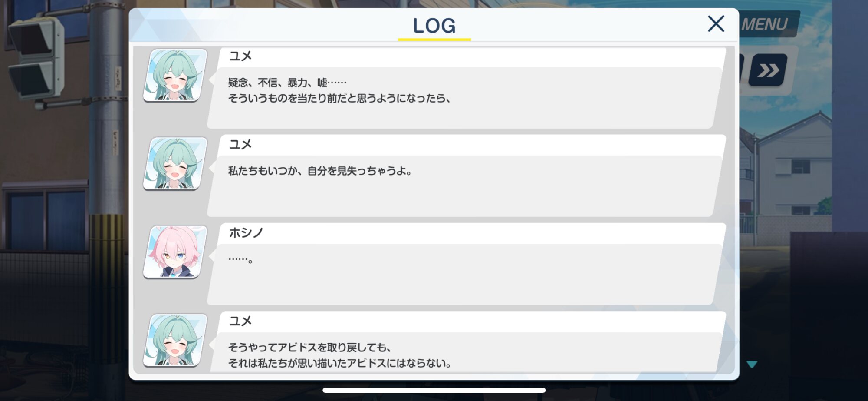This screenshot has width=868, height=401.
Task: Select Yume's avatar on the last log entry
Action: [x=175, y=341]
